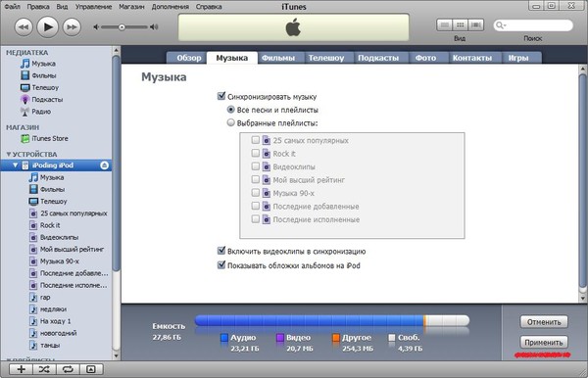
Task: Switch to list view button
Action: point(444,25)
